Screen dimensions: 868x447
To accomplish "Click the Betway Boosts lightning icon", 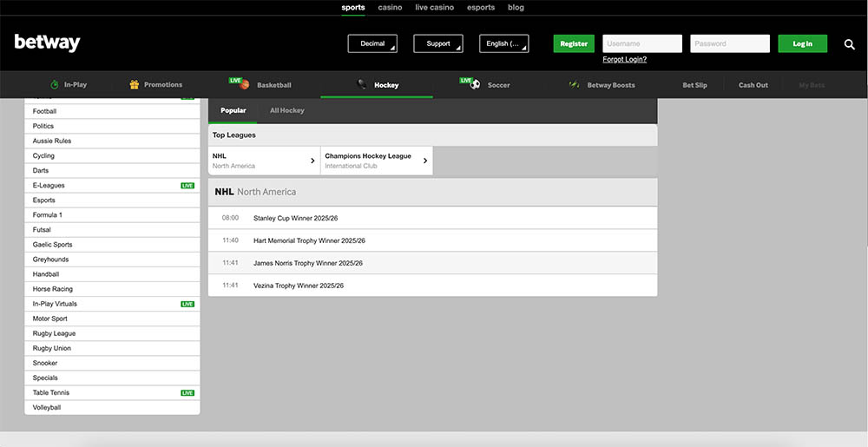I will tap(574, 85).
